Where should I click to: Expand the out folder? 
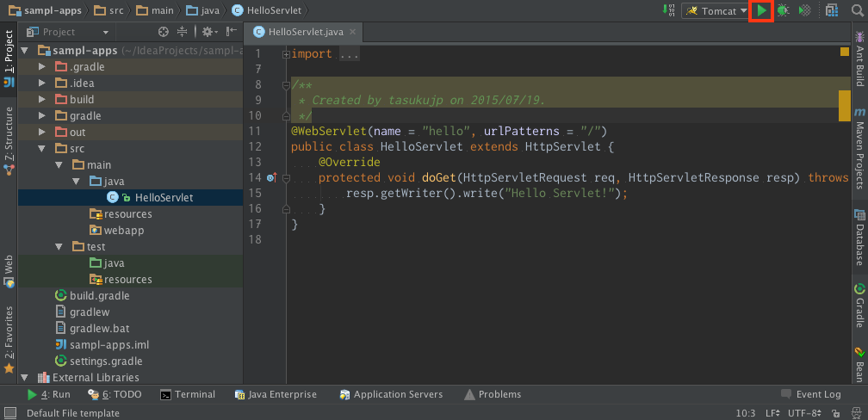(41, 133)
